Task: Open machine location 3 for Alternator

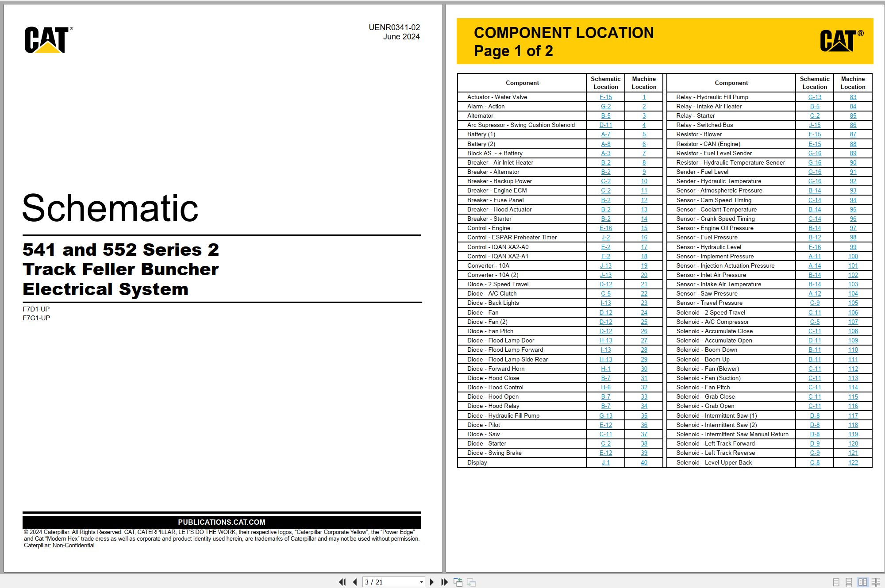Action: (x=644, y=116)
